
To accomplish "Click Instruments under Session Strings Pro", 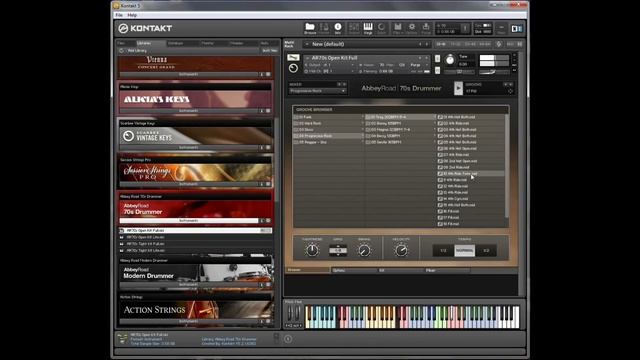I will coord(188,184).
